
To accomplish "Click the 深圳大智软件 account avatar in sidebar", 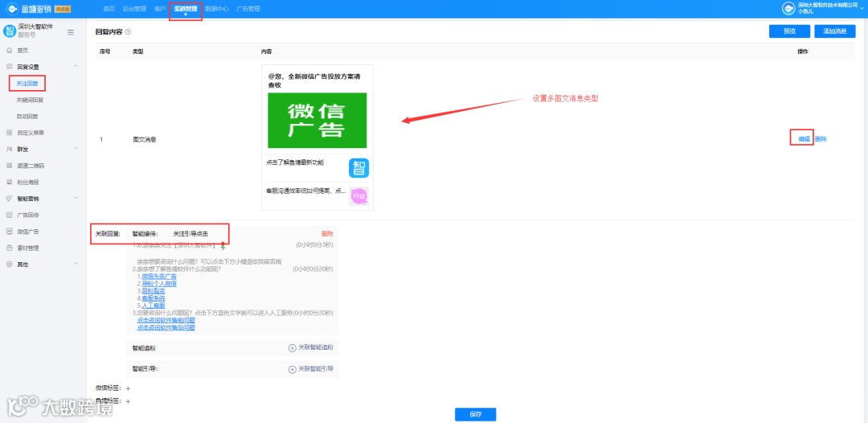I will tap(10, 31).
